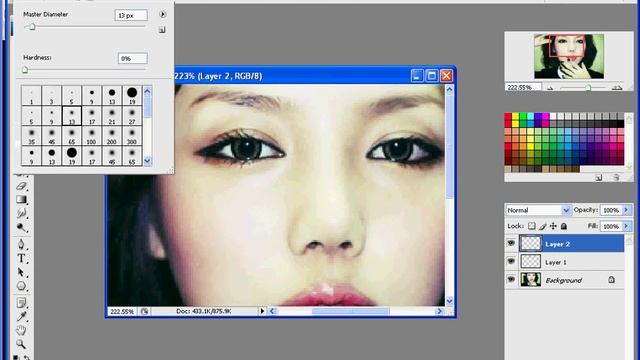Viewport: 640px width, 360px height.
Task: Click brush preset list scroll up arrow
Action: (x=147, y=91)
